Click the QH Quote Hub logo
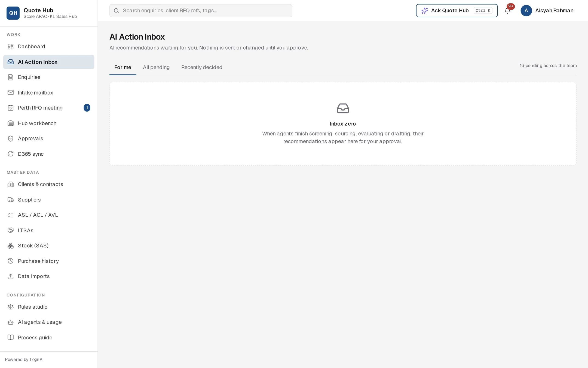The image size is (588, 368). click(13, 13)
